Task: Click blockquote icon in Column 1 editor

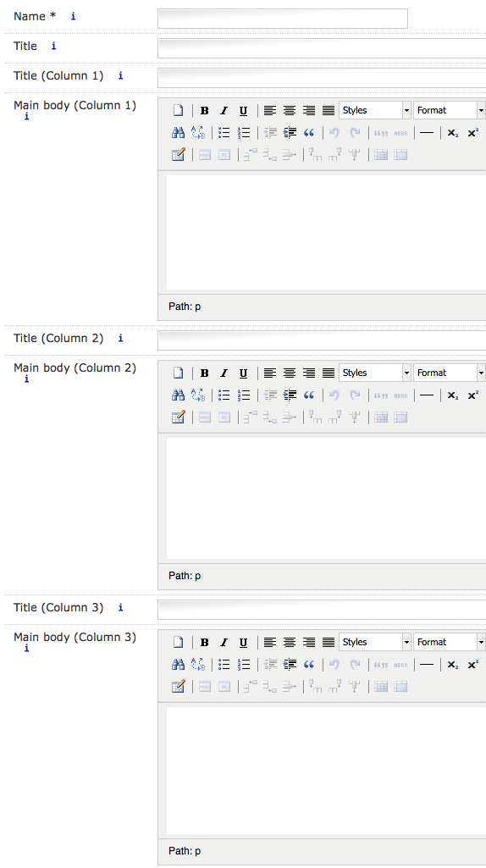Action: point(309,133)
